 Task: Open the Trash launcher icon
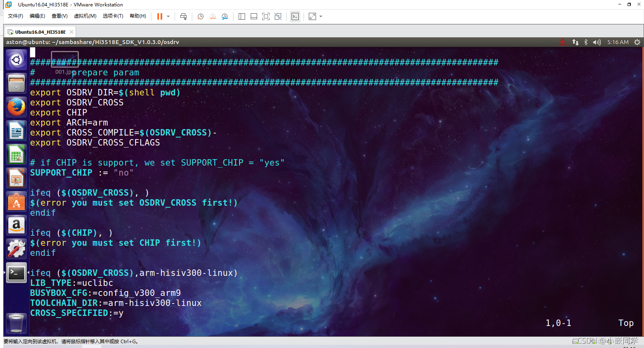(16, 323)
